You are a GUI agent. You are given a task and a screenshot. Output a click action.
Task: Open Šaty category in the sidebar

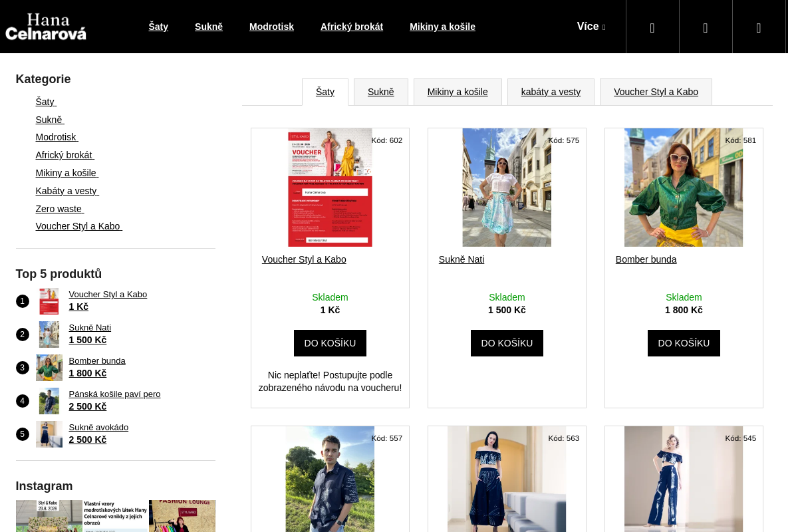46,102
